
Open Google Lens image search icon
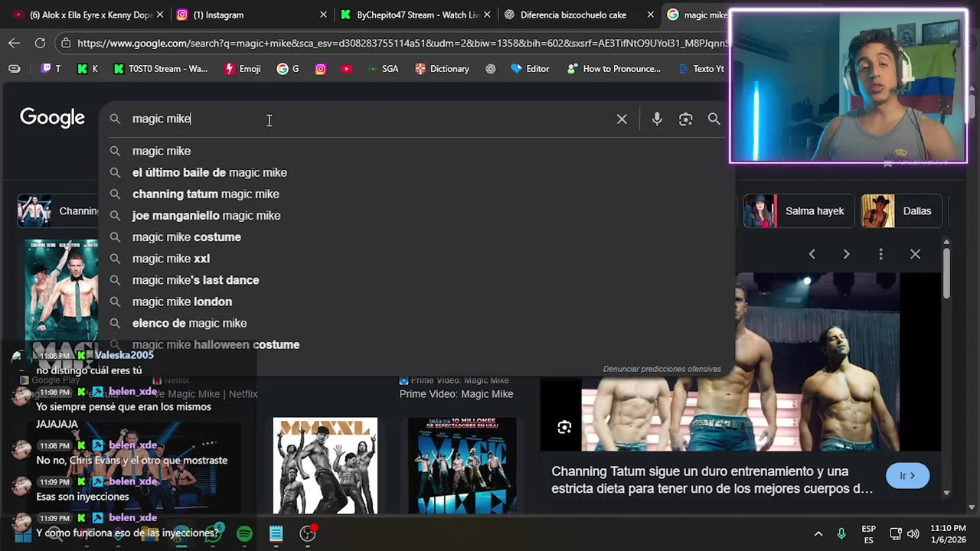(x=685, y=119)
